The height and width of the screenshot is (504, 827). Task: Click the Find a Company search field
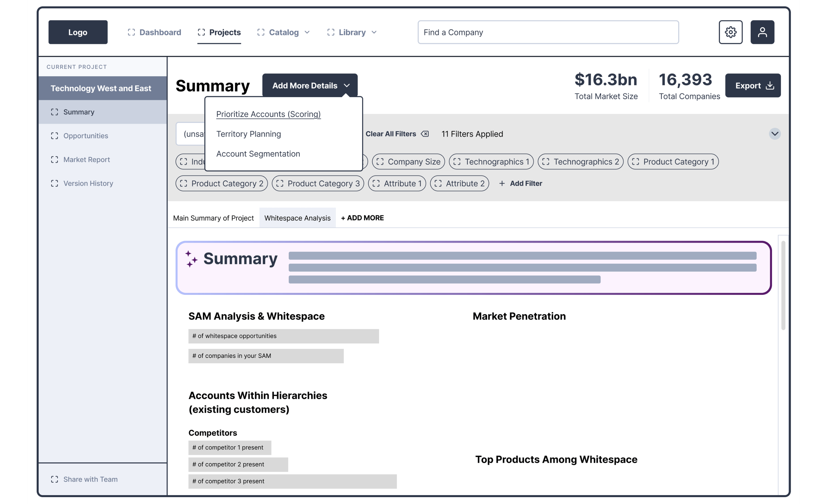pos(548,32)
